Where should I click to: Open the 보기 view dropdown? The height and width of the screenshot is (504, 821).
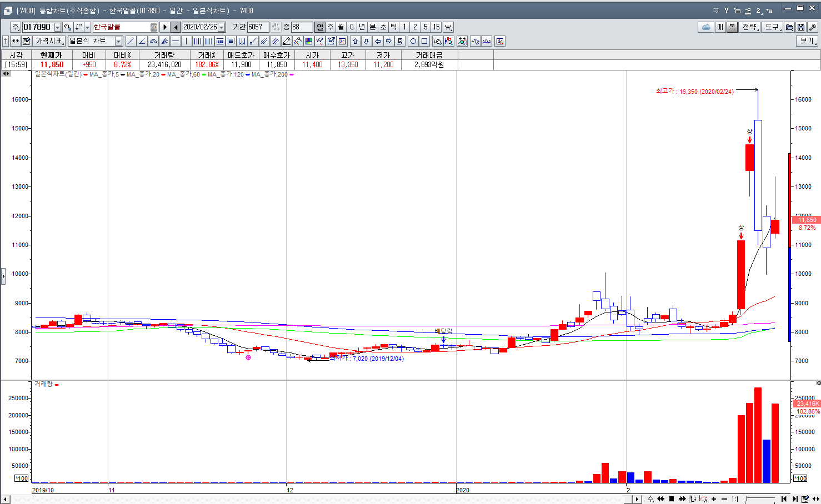pos(808,41)
